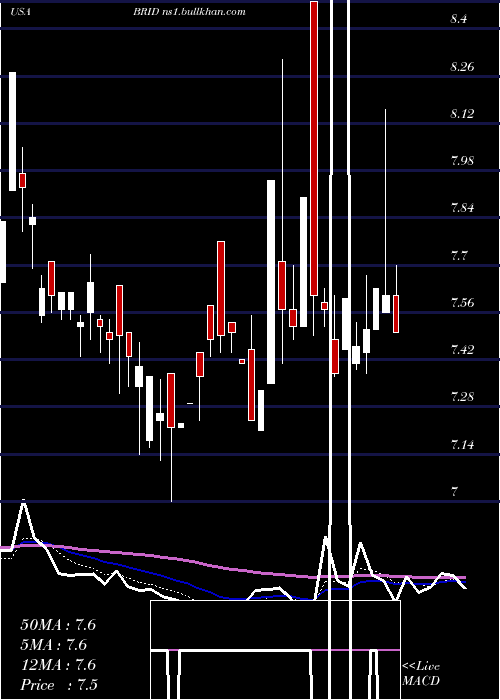
Task: Click the BRID ns1.bullkhan.com title text
Action: [189, 12]
